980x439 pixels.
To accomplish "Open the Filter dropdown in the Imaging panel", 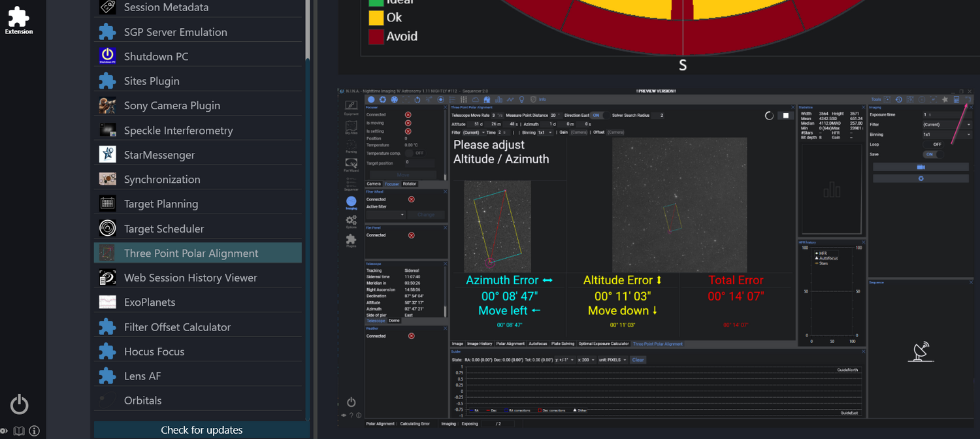I will tap(946, 124).
